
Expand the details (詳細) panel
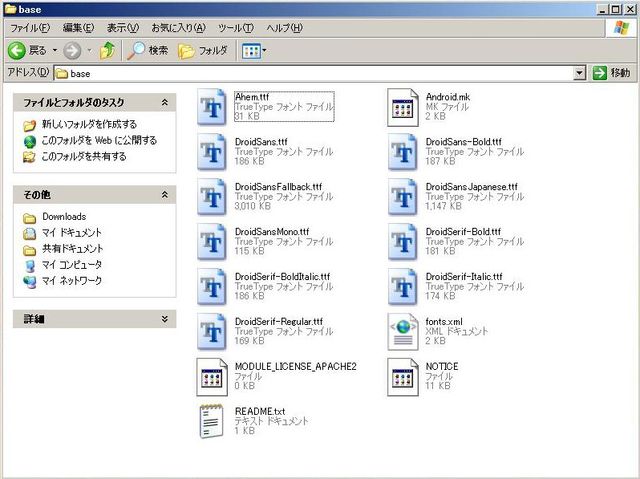coord(165,318)
